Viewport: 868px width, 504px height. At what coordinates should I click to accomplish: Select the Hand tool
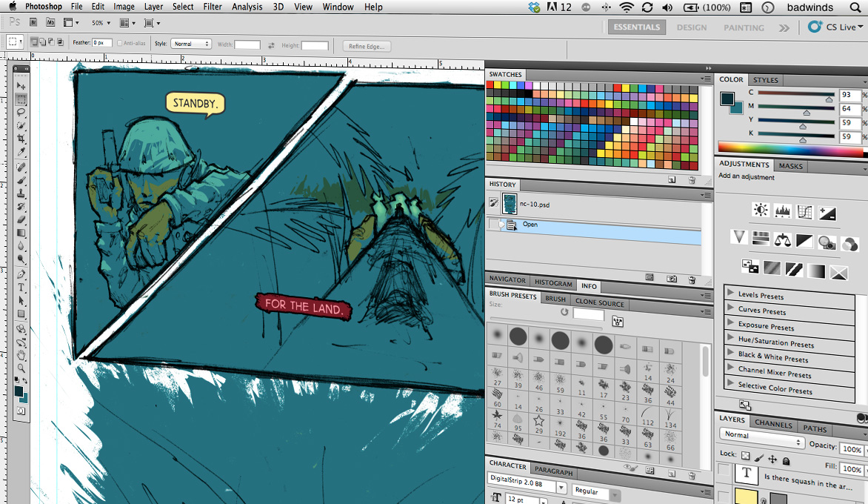(x=21, y=355)
